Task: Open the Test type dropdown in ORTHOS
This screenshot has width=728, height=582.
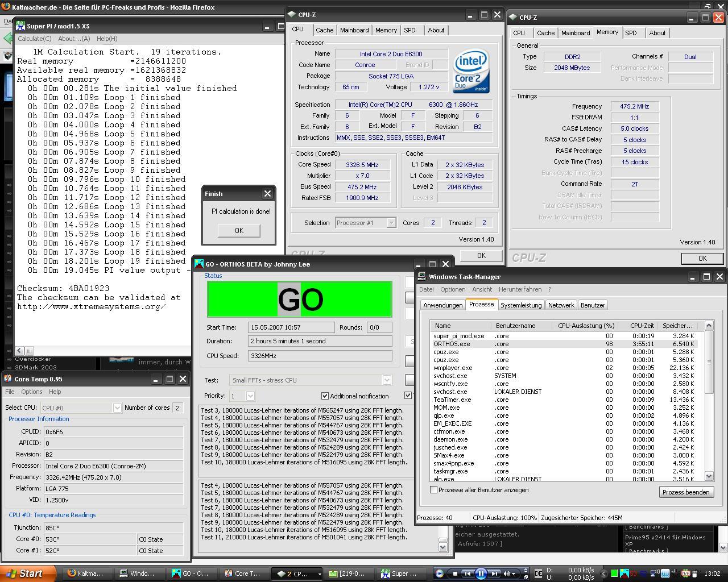Action: [387, 380]
